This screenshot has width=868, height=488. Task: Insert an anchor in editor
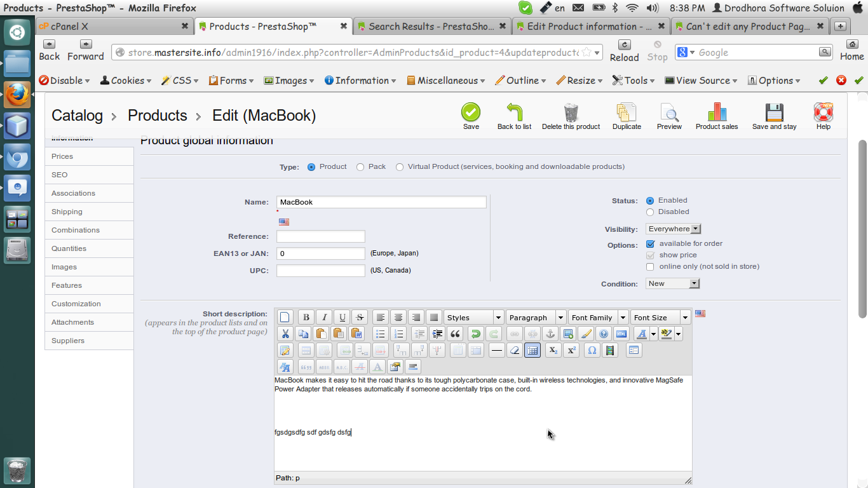tap(550, 334)
